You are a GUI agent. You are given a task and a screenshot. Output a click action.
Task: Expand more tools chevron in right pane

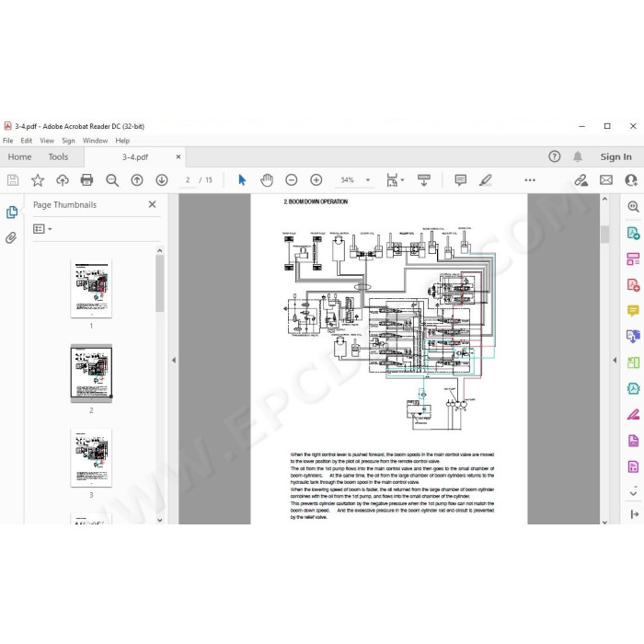click(x=633, y=492)
